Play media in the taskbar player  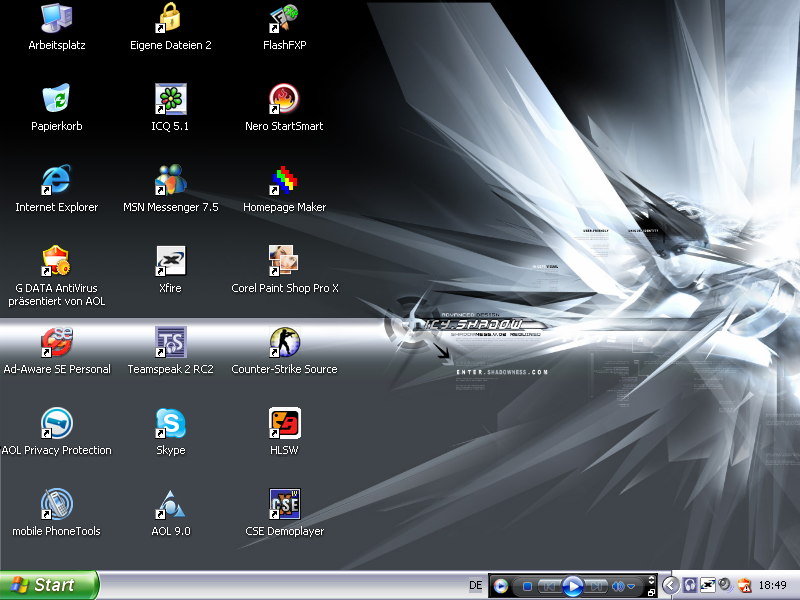572,586
